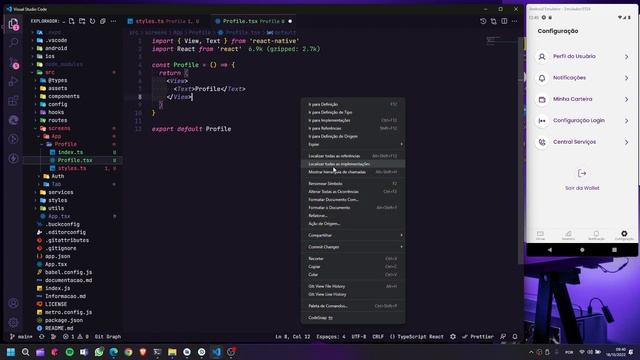Click the main branch indicator in the status bar

coord(21,337)
